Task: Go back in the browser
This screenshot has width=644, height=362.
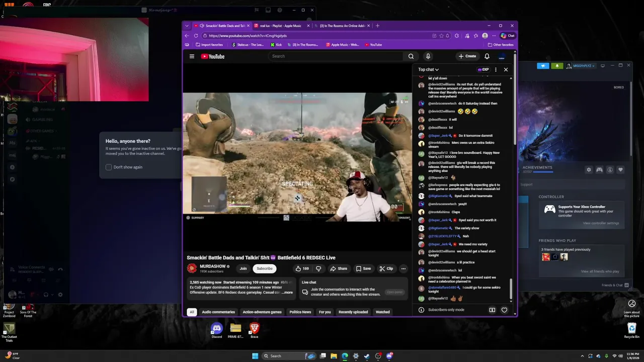Action: (187, 36)
